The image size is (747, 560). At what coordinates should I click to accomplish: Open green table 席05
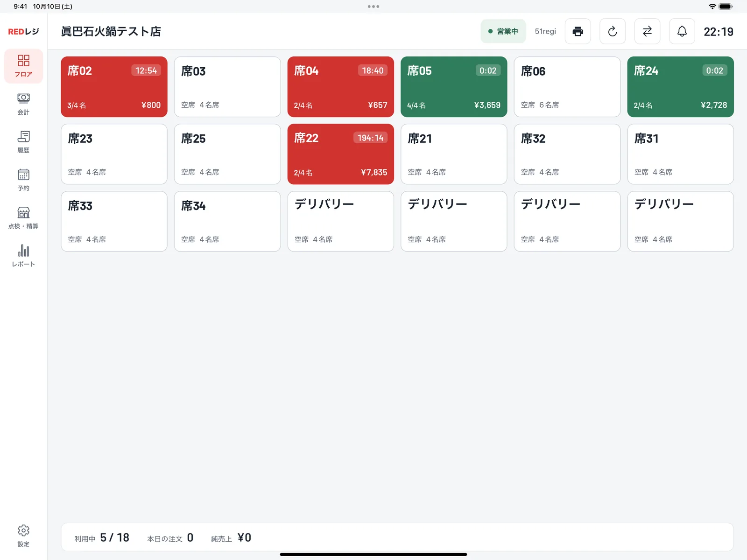point(454,87)
